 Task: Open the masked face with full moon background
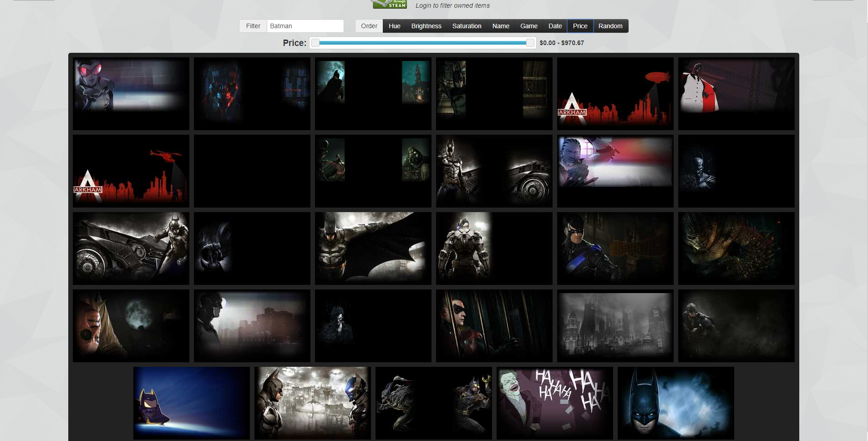[131, 326]
